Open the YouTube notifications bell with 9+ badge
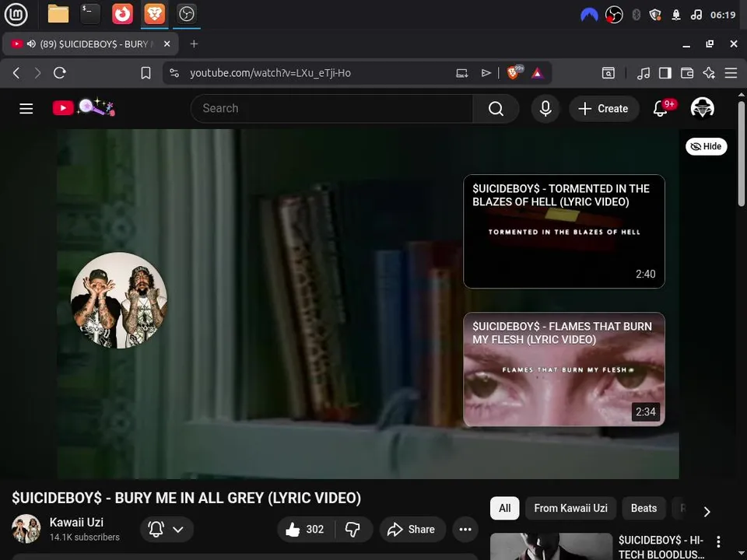 point(662,109)
